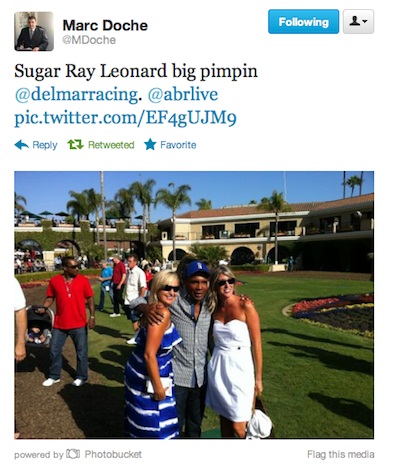
Task: Click the dropdown caret beside person icon
Action: point(365,22)
